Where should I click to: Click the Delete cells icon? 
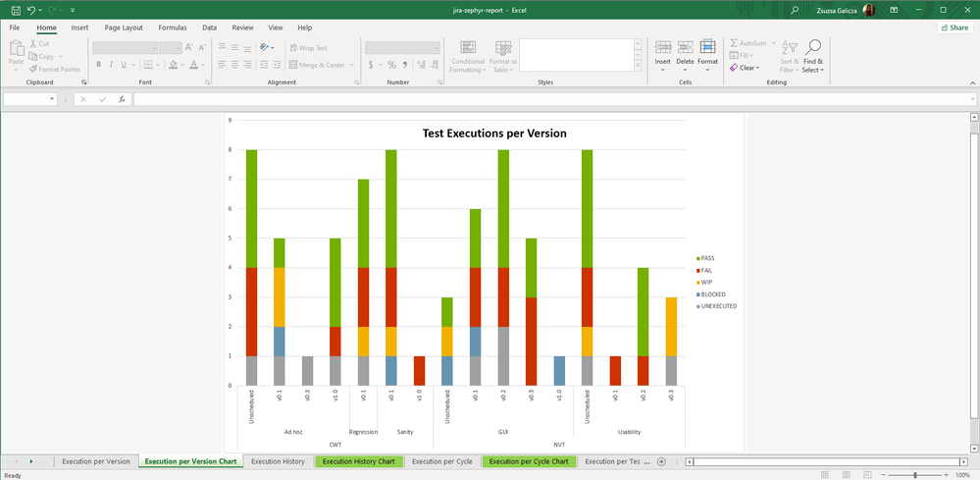685,48
